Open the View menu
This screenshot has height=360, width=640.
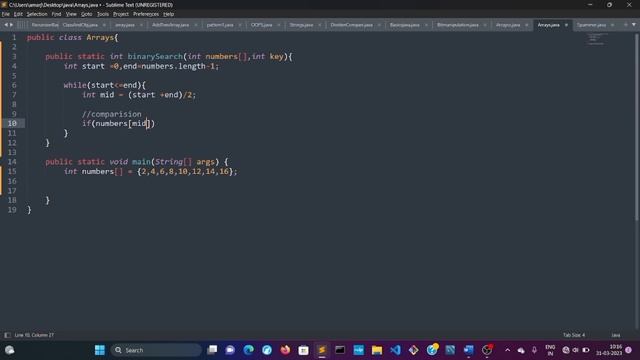71,14
